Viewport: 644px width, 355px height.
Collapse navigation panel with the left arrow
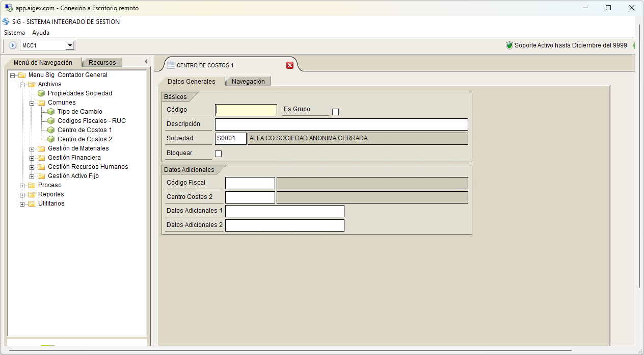click(146, 62)
